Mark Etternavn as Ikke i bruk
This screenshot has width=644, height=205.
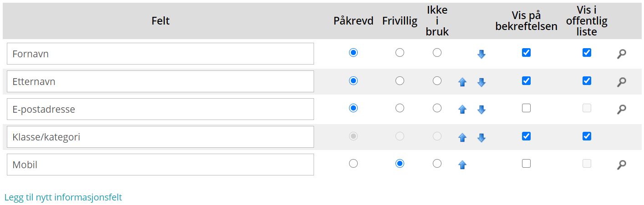437,81
